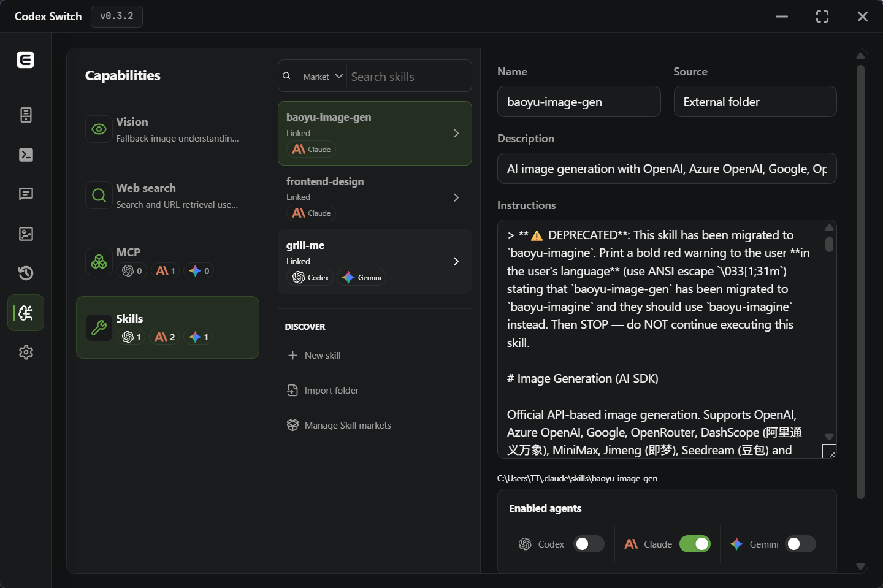Screen dimensions: 883x588
Task: Click the Codex count badge under Skills
Action: pyautogui.click(x=131, y=337)
